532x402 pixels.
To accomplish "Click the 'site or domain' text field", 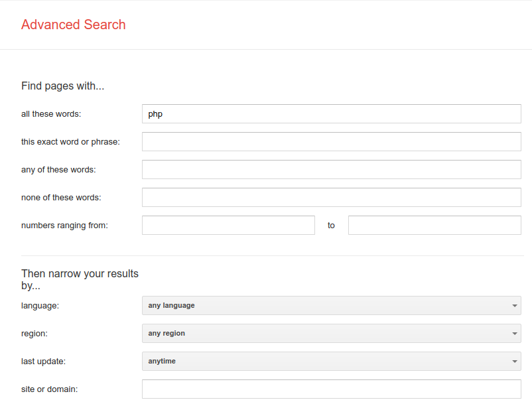I will (332, 389).
